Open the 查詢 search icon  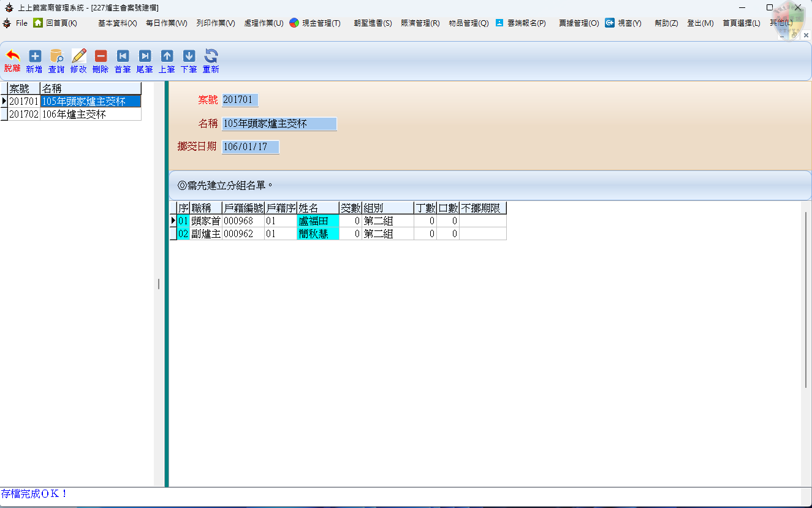[56, 56]
